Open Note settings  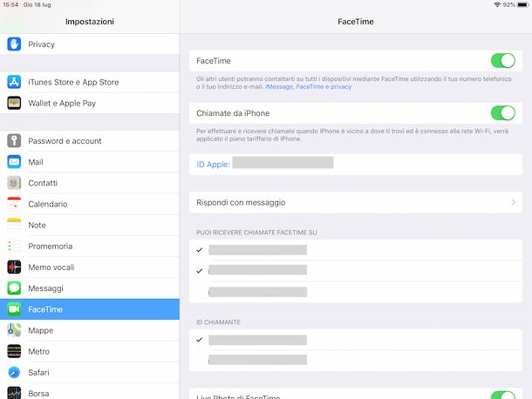pos(90,225)
